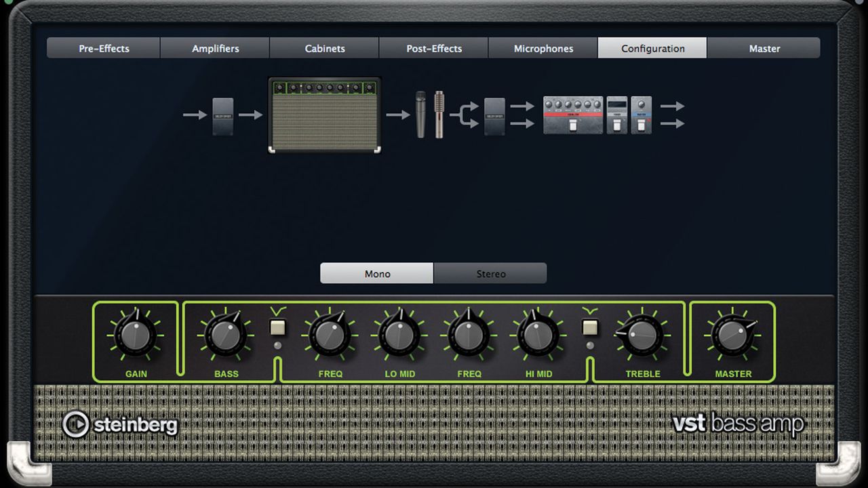Toggle the shape switch next to BASS
The image size is (868, 488).
click(278, 328)
